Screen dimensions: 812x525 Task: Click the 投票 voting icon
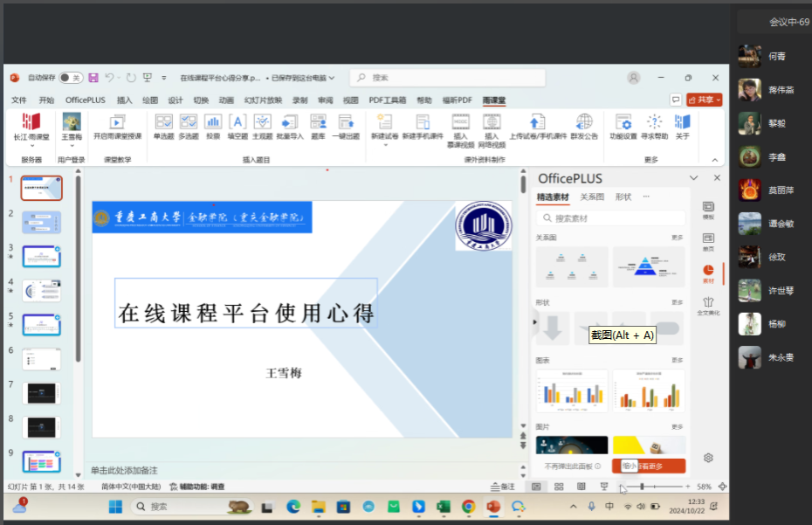(x=213, y=126)
